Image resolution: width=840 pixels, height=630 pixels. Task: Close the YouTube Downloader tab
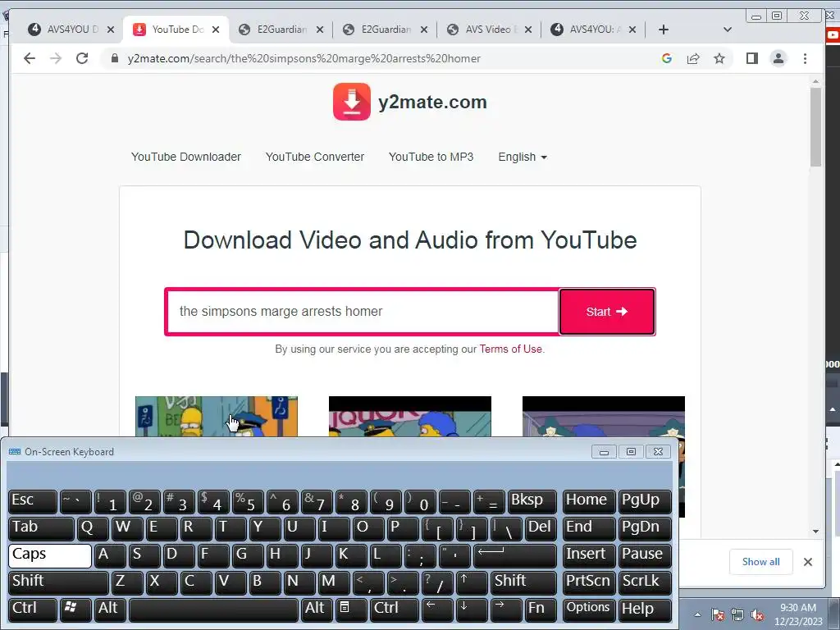[x=216, y=30]
